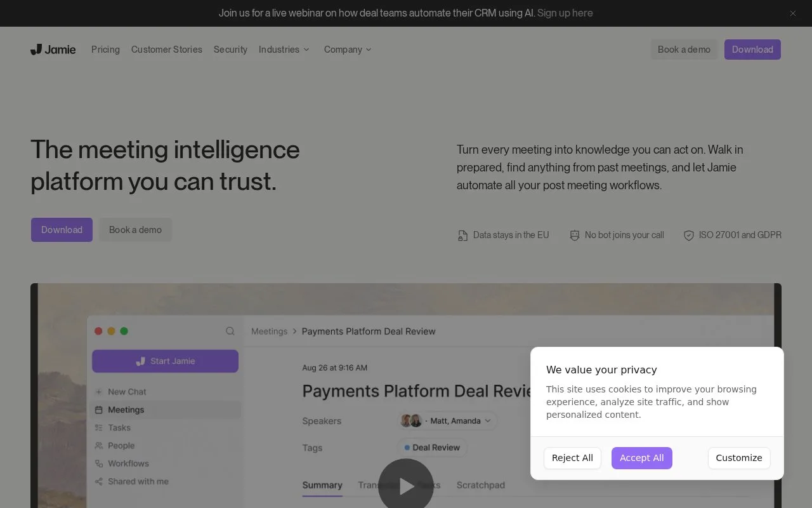Click the Tasks list icon in sidebar

[99, 427]
